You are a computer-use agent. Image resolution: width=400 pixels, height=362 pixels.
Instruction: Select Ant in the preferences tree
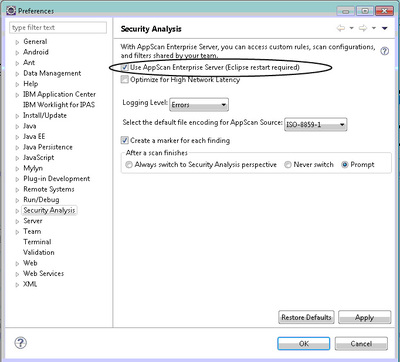pos(29,63)
